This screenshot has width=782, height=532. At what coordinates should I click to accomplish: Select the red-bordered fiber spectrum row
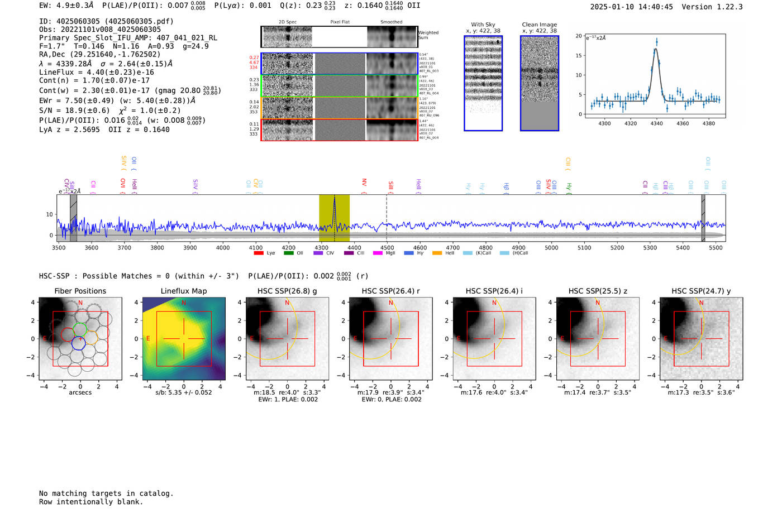point(339,130)
